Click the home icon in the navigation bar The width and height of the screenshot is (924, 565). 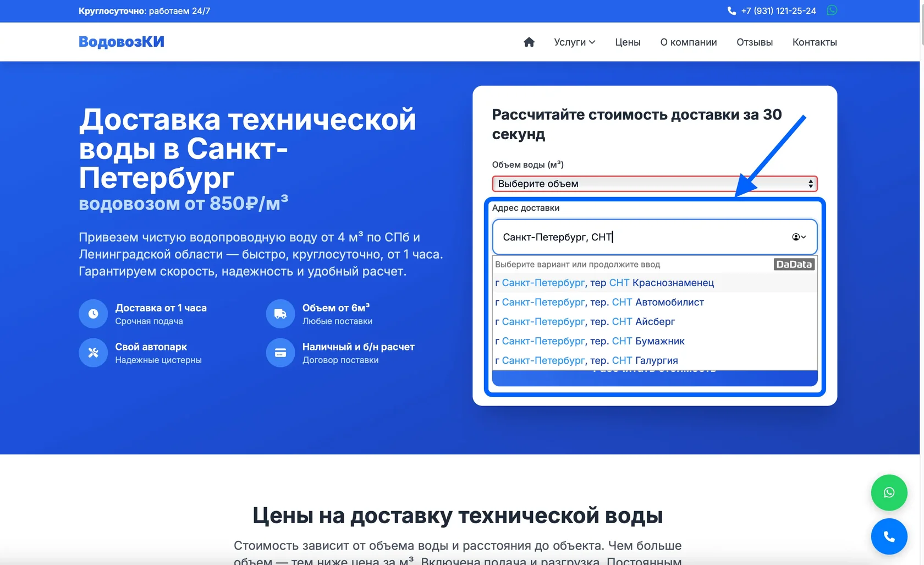coord(529,42)
